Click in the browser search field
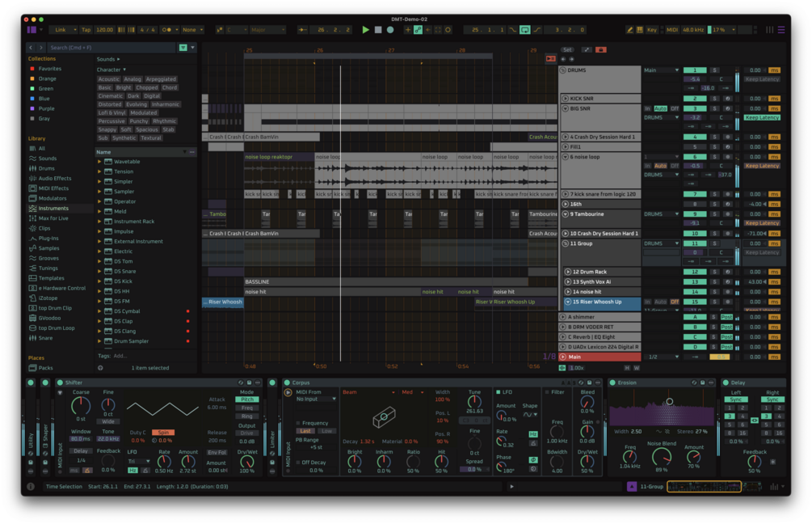This screenshot has width=812, height=524. (111, 48)
